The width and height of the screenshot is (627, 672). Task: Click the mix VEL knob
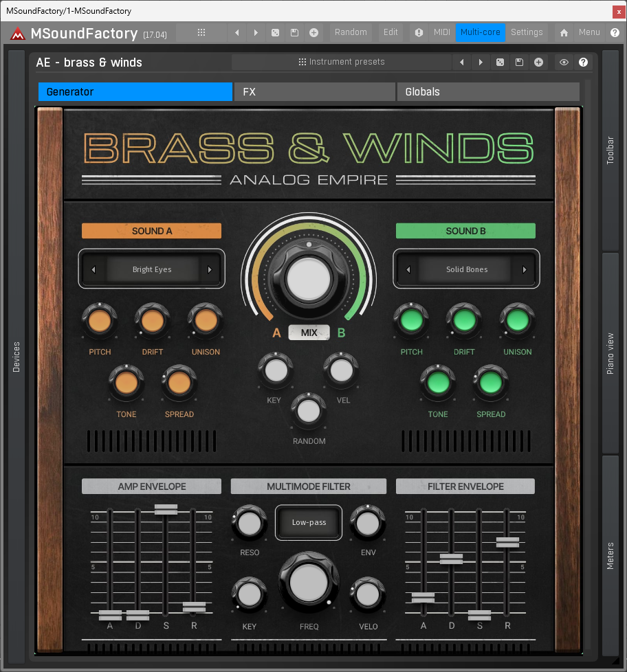[x=342, y=370]
